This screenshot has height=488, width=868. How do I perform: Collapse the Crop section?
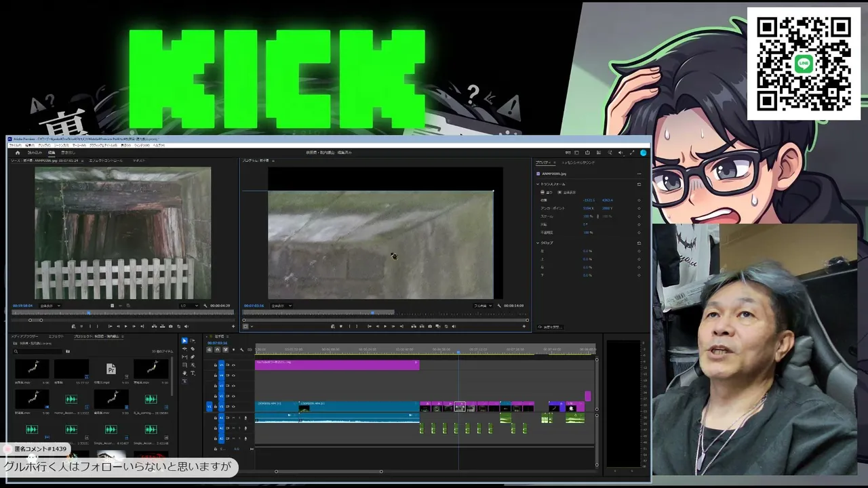[538, 243]
